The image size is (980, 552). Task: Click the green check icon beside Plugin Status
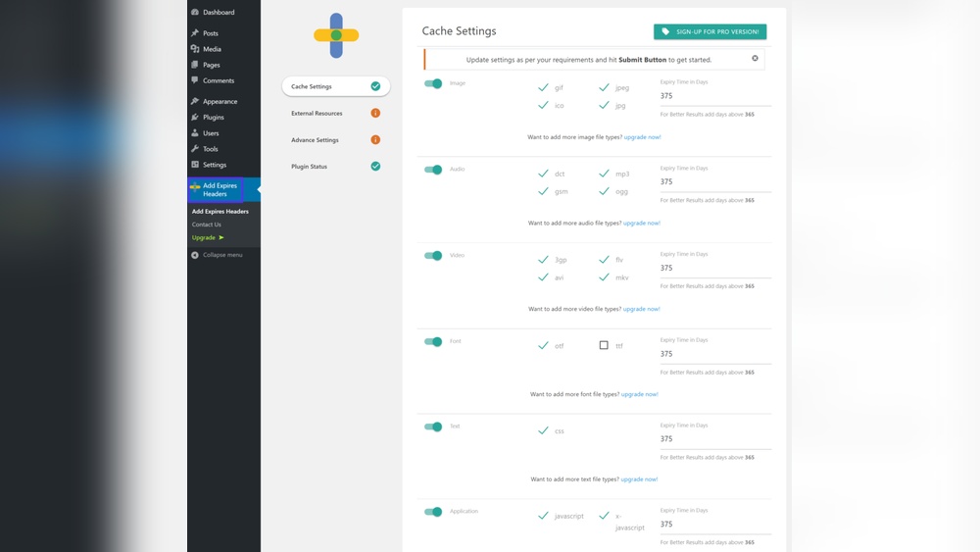pyautogui.click(x=375, y=167)
